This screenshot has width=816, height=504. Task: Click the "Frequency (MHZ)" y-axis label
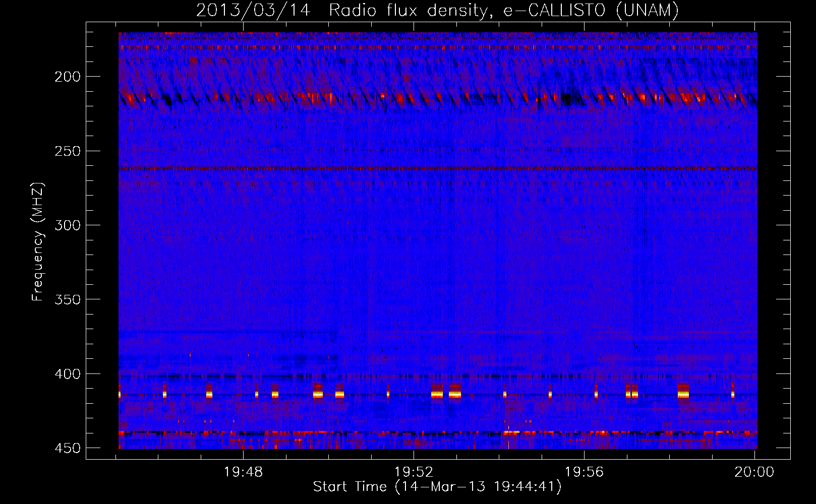38,241
